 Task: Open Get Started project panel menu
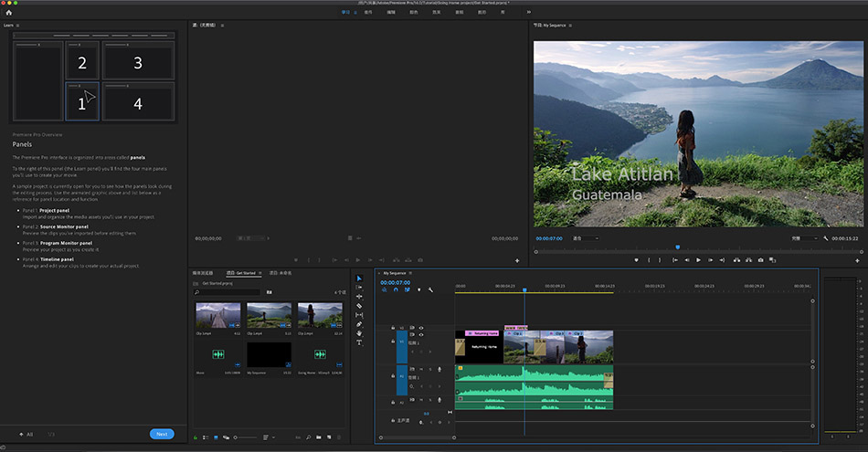pos(259,273)
